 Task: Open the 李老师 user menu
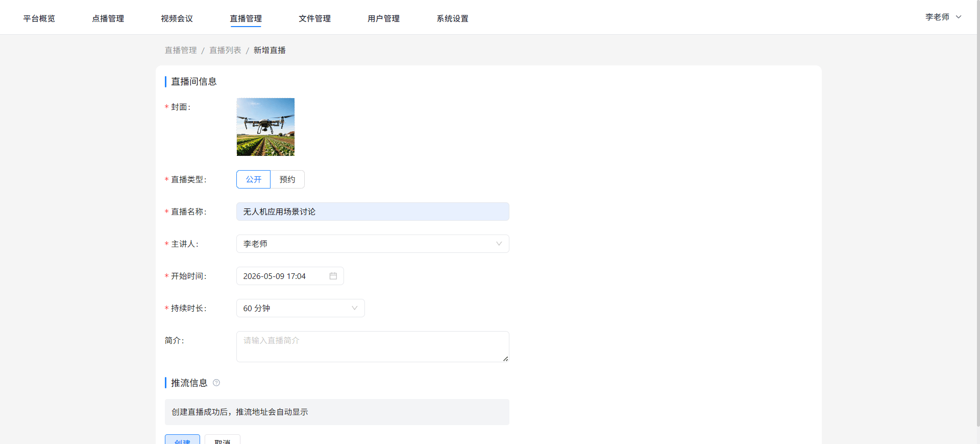(943, 17)
